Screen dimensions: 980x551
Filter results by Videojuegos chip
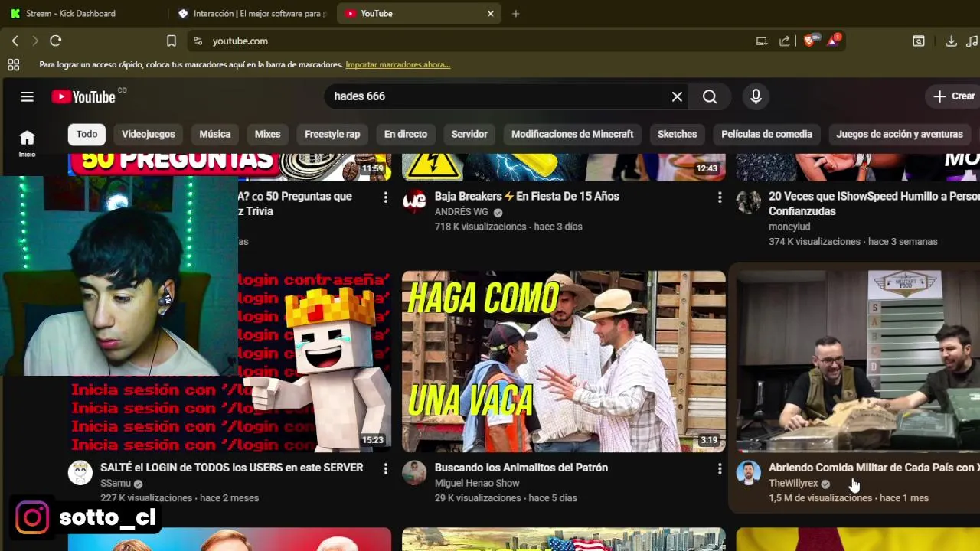pyautogui.click(x=149, y=134)
